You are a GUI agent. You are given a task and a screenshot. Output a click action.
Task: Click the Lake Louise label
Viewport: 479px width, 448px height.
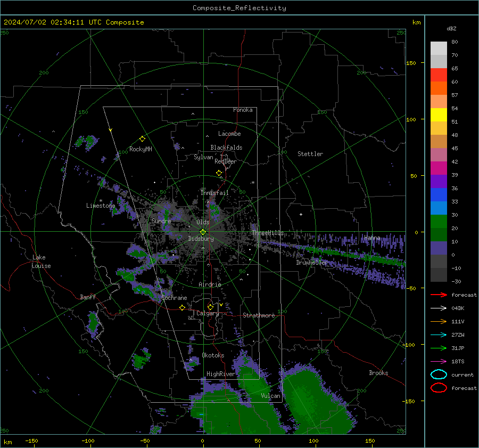[x=41, y=262]
